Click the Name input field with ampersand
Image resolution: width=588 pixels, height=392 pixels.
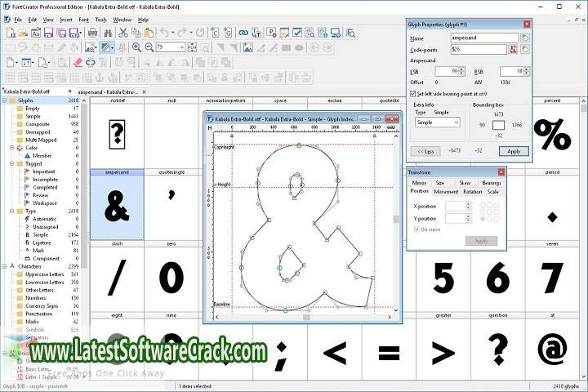pos(484,38)
